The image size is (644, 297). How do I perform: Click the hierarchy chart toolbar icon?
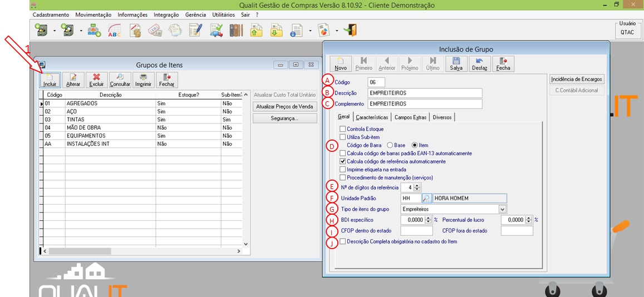pos(95,31)
